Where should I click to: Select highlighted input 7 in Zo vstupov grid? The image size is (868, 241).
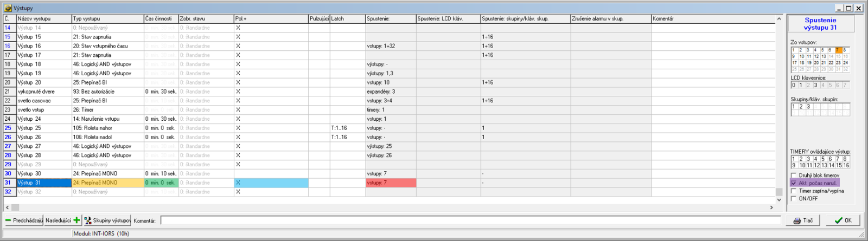[x=837, y=50]
